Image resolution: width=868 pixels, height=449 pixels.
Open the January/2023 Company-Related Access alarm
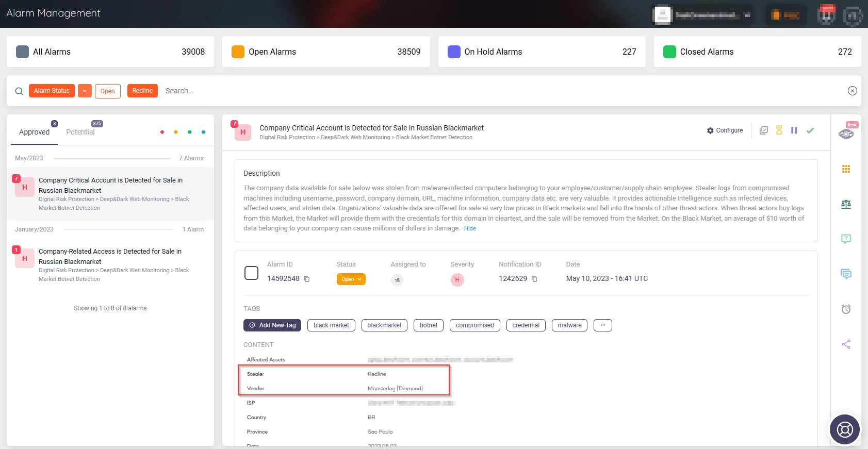coord(110,265)
